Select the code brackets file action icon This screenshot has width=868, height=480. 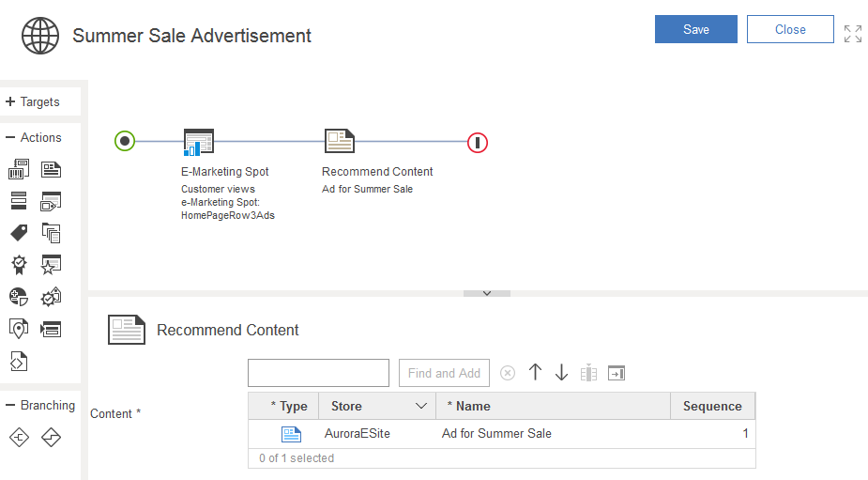click(x=19, y=362)
